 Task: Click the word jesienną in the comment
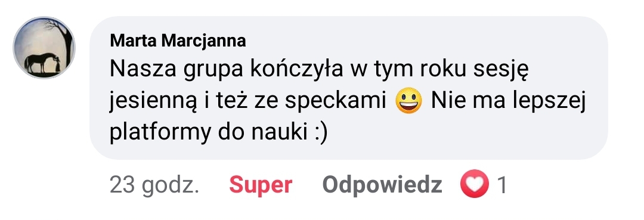coord(153,102)
